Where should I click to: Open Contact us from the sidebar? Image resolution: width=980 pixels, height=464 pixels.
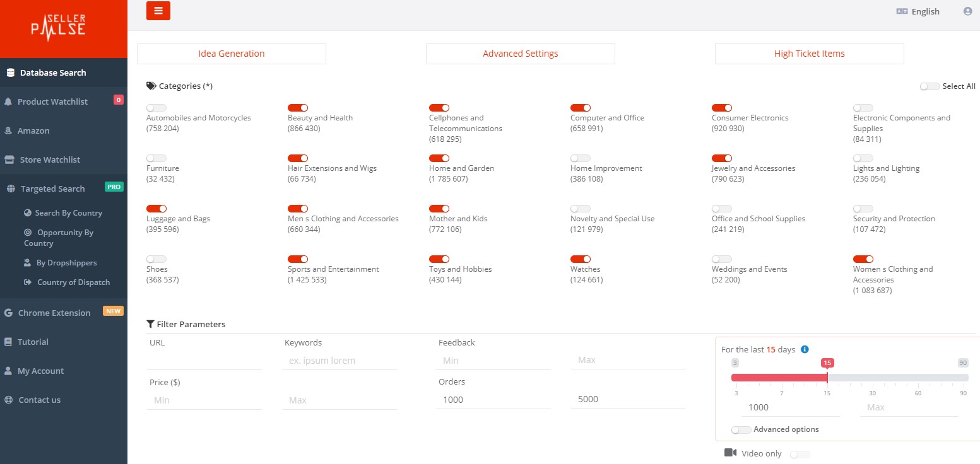39,400
